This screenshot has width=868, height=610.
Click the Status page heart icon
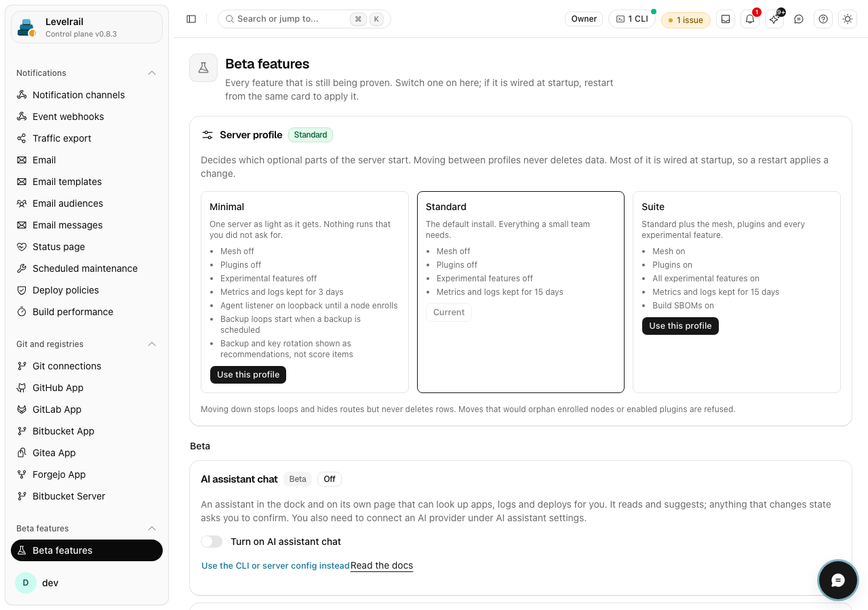(x=22, y=247)
